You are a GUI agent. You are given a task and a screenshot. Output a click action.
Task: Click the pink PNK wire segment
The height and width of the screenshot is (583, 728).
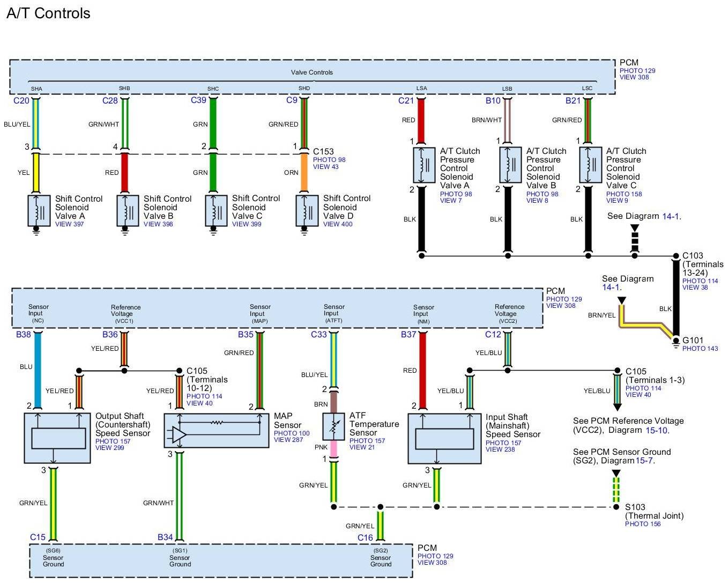click(x=333, y=448)
